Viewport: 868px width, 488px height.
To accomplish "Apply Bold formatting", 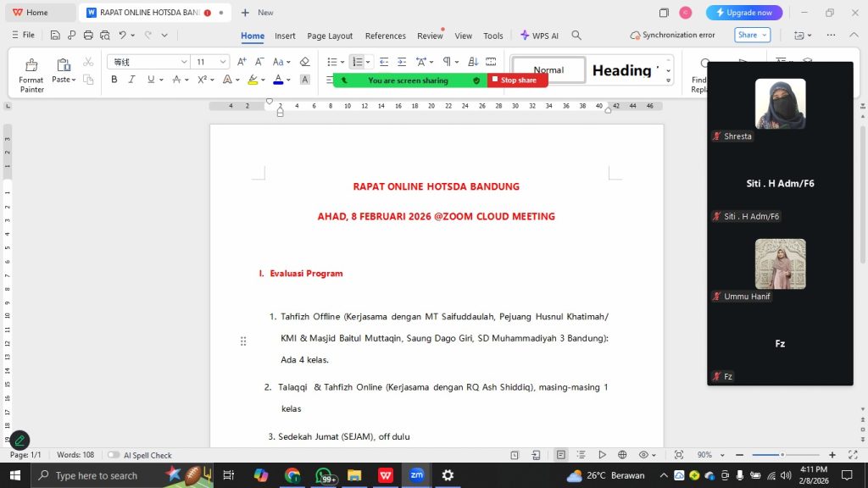I will click(x=114, y=80).
